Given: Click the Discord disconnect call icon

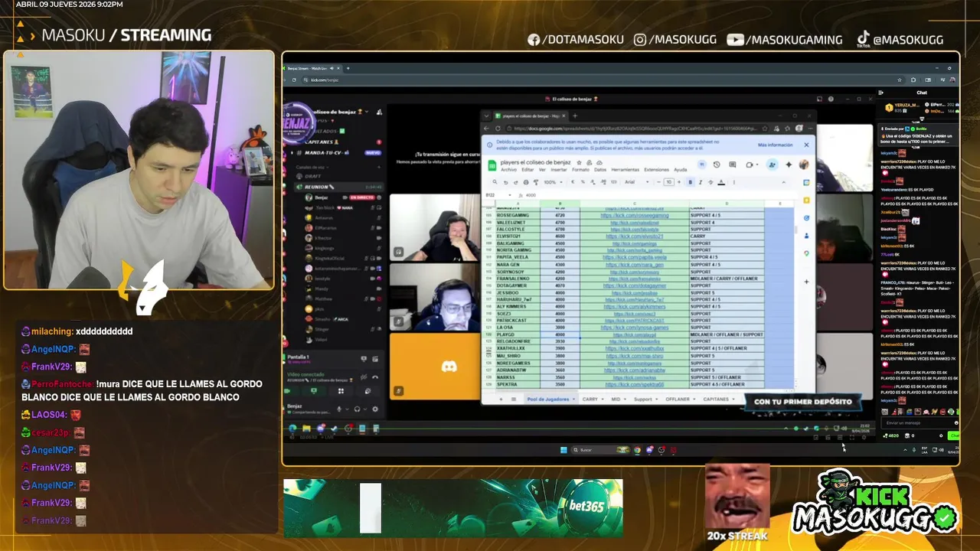Looking at the screenshot, I should point(375,377).
